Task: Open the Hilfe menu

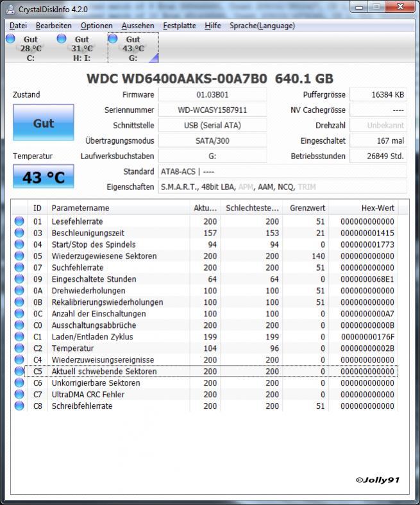Action: [x=213, y=26]
